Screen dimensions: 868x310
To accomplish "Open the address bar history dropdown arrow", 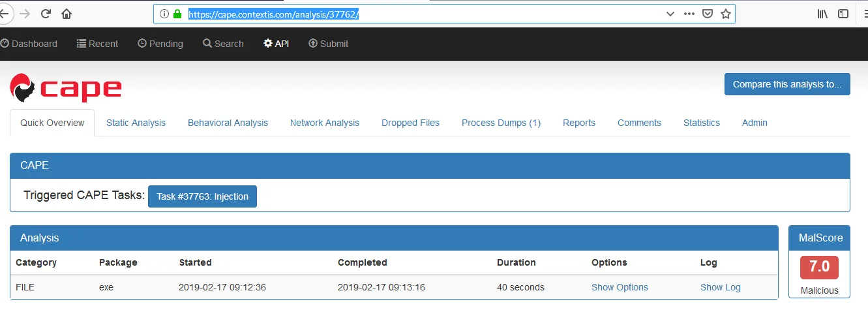I will click(x=670, y=14).
